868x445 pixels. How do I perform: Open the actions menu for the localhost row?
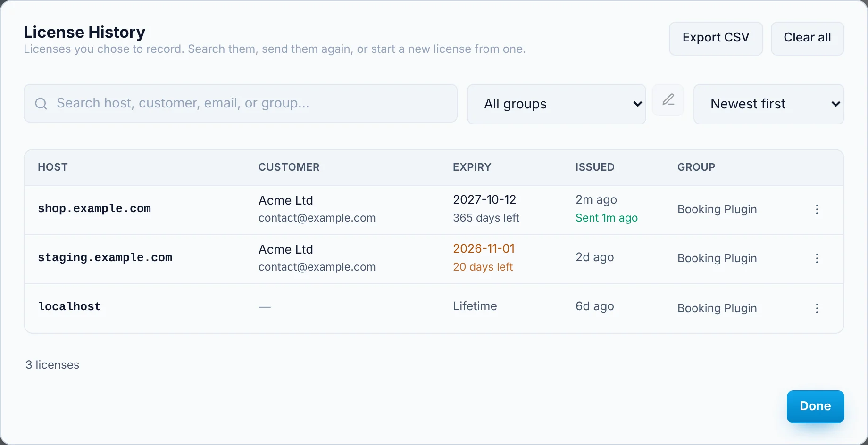point(817,308)
